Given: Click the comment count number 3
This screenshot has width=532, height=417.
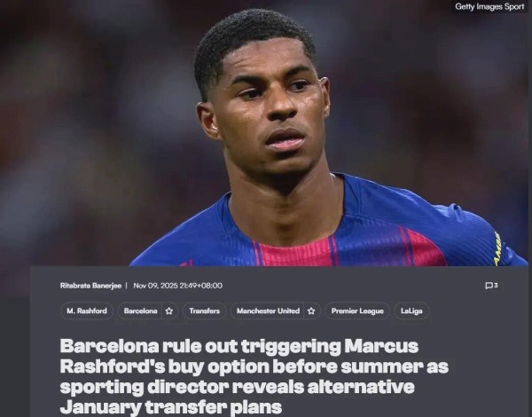Looking at the screenshot, I should tap(496, 285).
